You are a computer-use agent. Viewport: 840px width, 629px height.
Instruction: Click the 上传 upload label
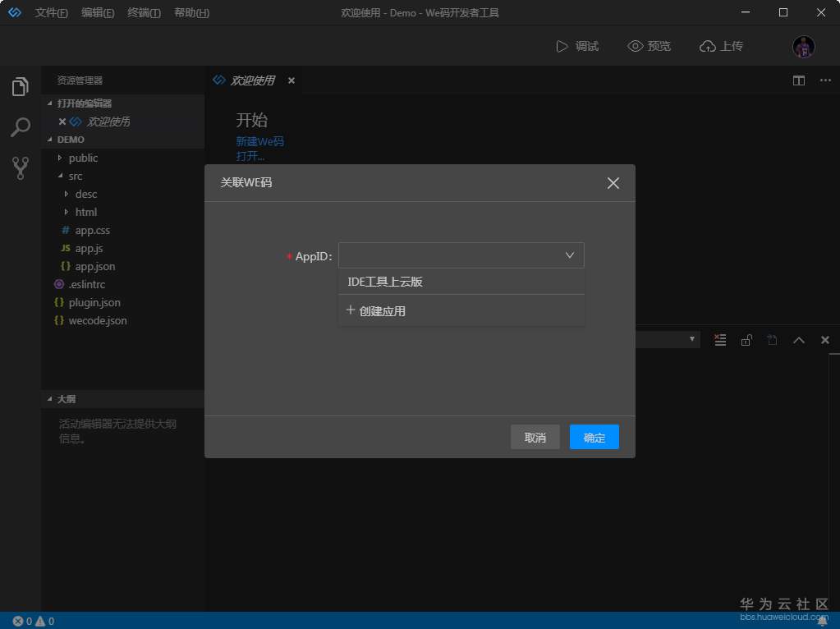coord(732,46)
